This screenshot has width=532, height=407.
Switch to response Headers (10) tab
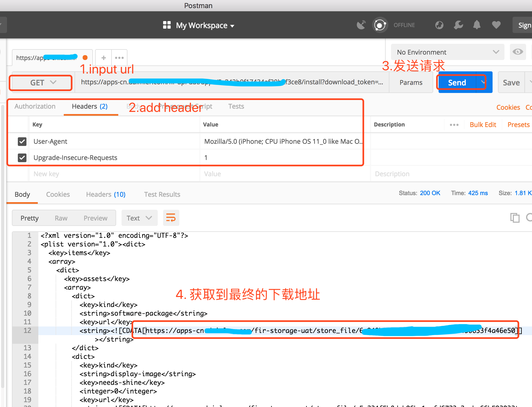pos(106,194)
